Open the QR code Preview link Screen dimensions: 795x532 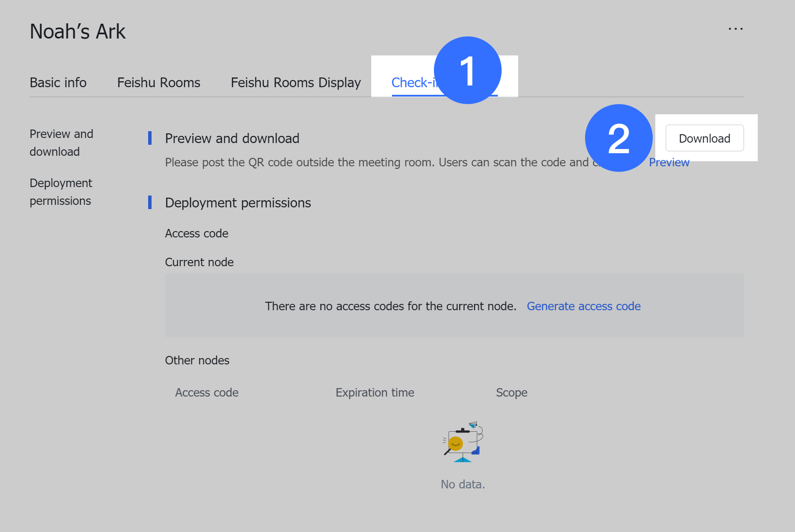(x=669, y=162)
